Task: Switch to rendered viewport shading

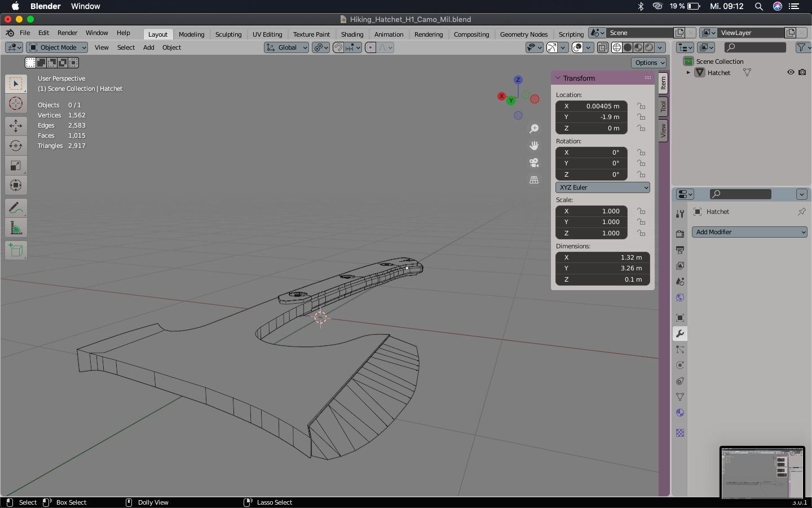Action: 649,47
